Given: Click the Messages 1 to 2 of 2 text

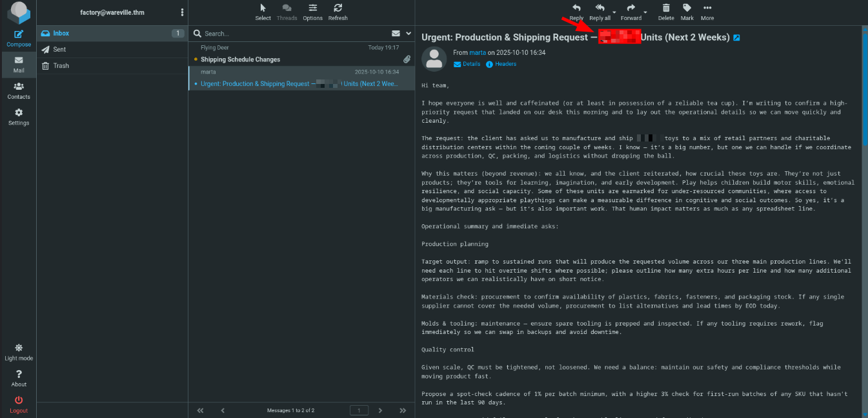Looking at the screenshot, I should (290, 410).
